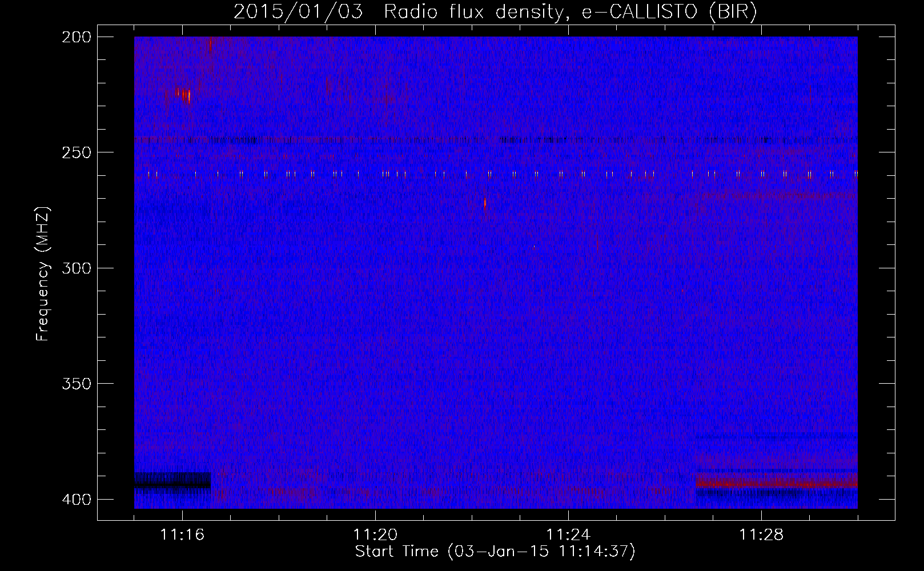Click the 'Start Time (03-Jan-15 11:14:37)' label
The image size is (924, 571).
(x=495, y=552)
